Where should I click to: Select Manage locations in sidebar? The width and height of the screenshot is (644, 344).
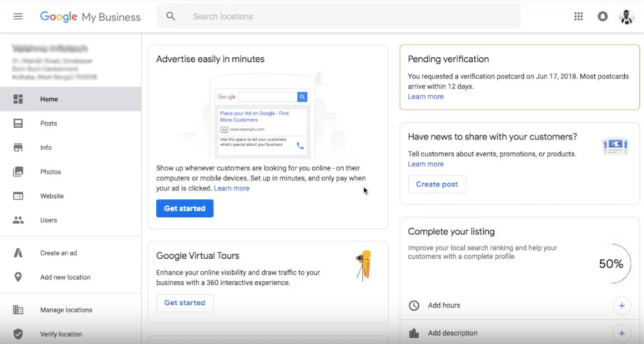click(x=71, y=310)
